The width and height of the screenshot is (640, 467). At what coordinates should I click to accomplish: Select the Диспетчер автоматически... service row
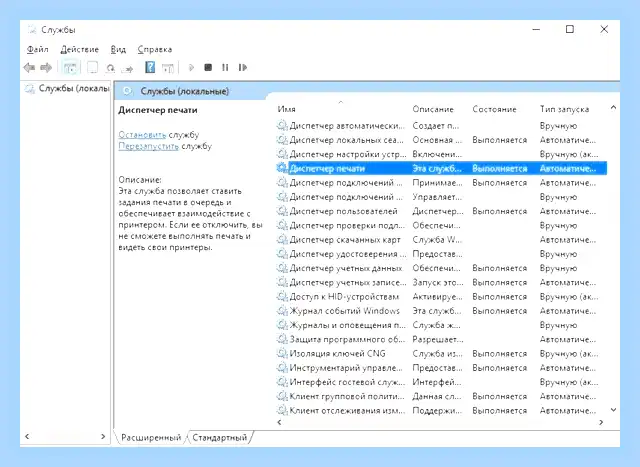coord(441,126)
